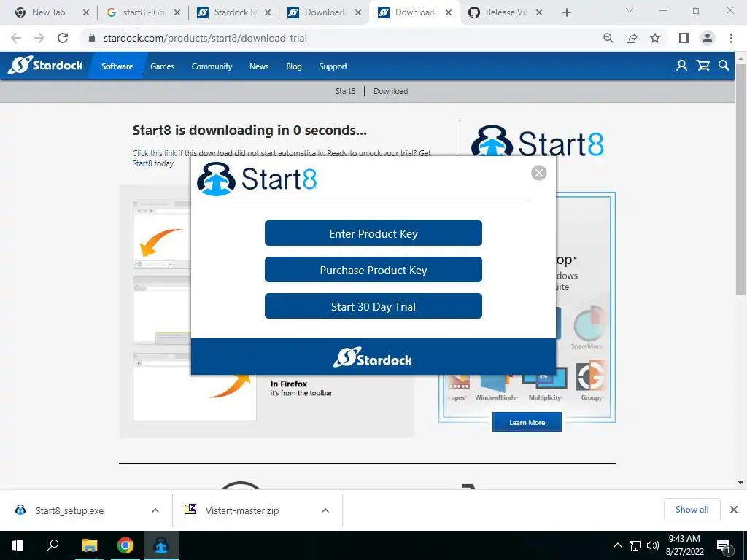Click the page vertical scrollbar thumb
The image size is (747, 560).
click(740, 179)
